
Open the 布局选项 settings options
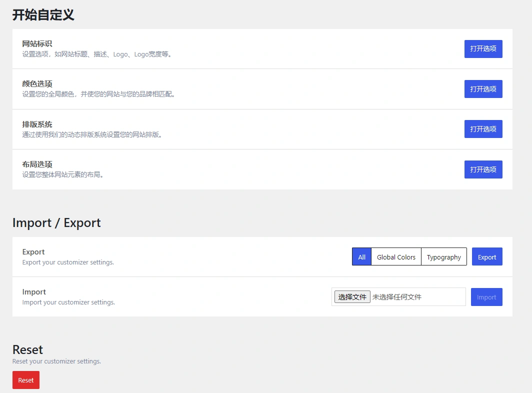point(482,169)
